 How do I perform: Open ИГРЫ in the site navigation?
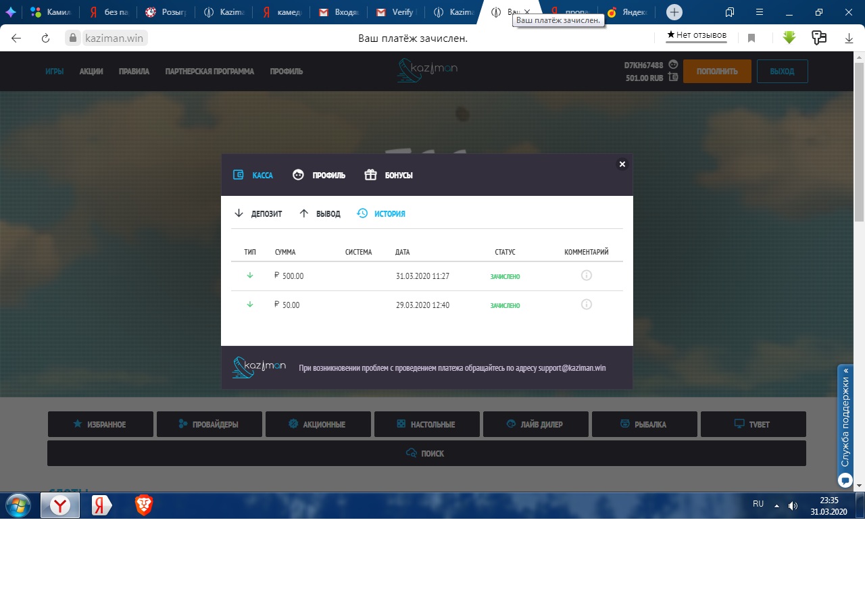pyautogui.click(x=55, y=72)
